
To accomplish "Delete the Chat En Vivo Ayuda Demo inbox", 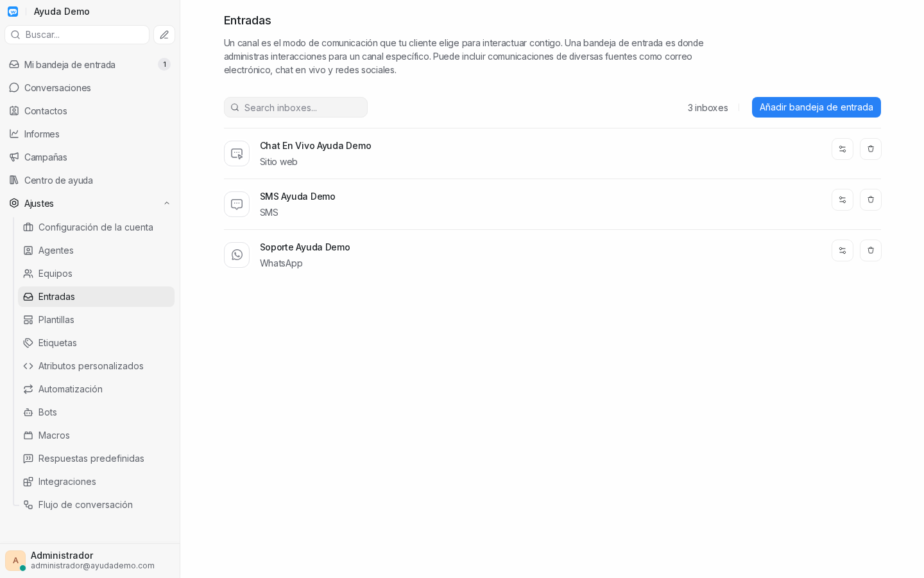I will [870, 149].
